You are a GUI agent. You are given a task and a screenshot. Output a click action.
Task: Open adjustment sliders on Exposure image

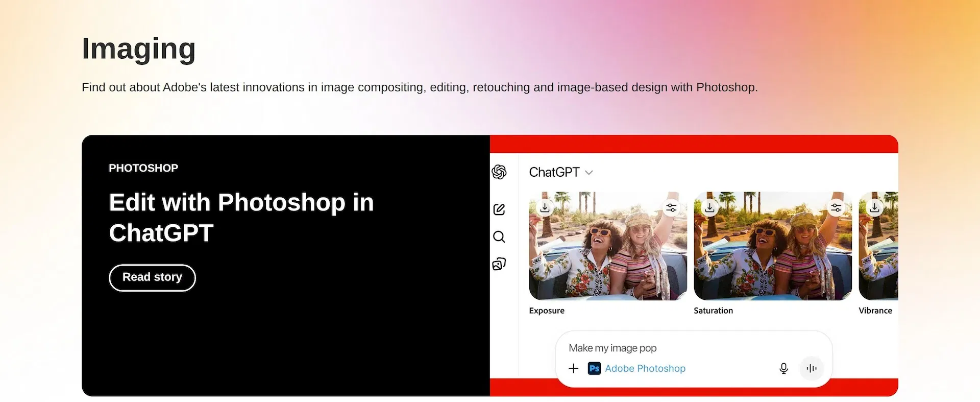tap(671, 208)
